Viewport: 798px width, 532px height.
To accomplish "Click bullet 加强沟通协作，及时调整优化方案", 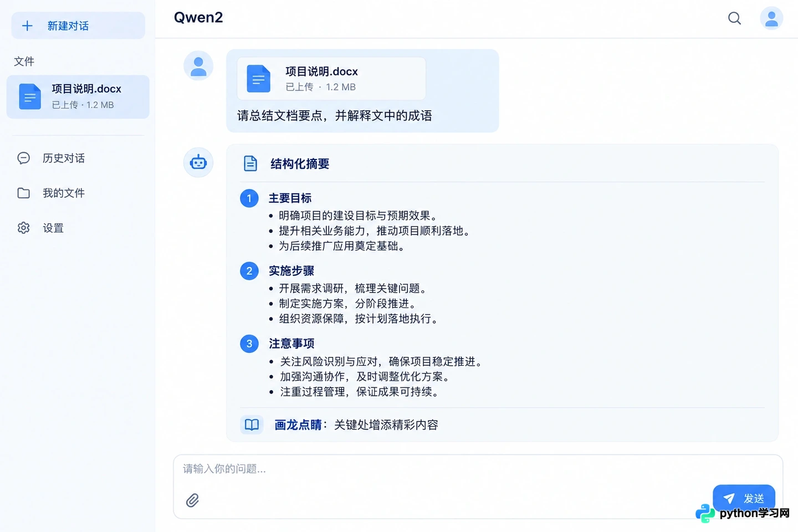I will 364,377.
